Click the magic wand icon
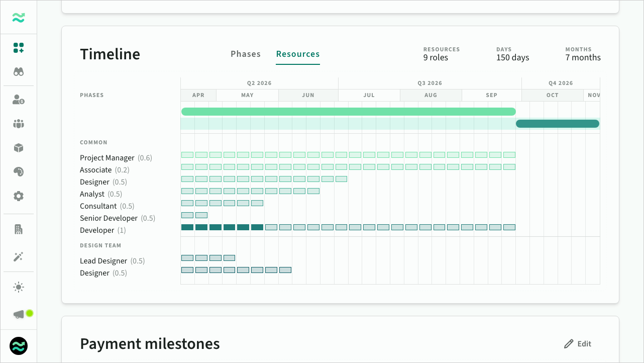 19,257
